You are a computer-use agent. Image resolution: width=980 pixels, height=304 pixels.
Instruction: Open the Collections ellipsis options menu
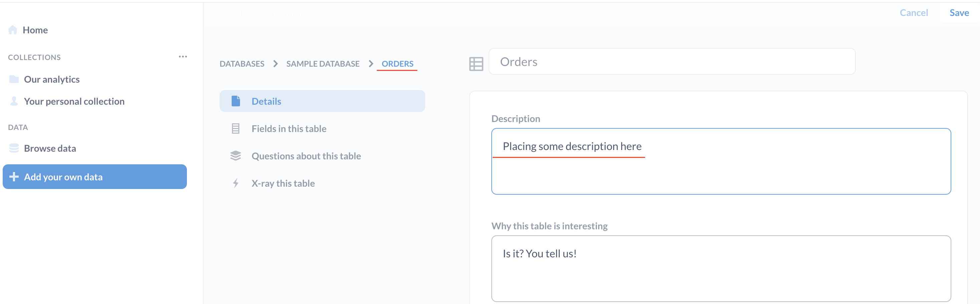(183, 56)
